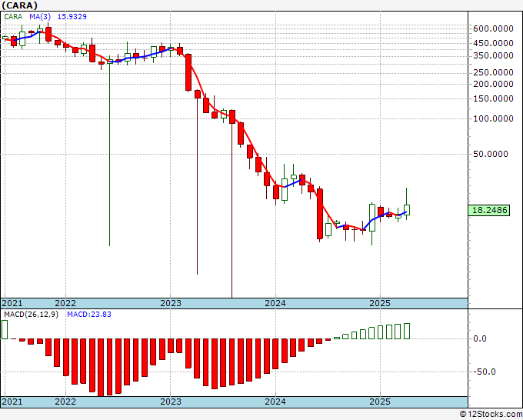Click the 50.0000 price axis label
The height and width of the screenshot is (420, 523).
(x=491, y=154)
